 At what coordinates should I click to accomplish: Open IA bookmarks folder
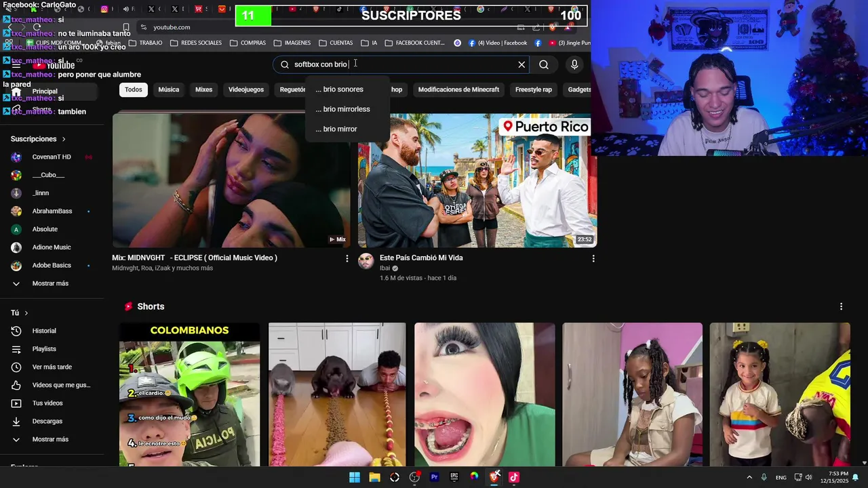tap(369, 43)
